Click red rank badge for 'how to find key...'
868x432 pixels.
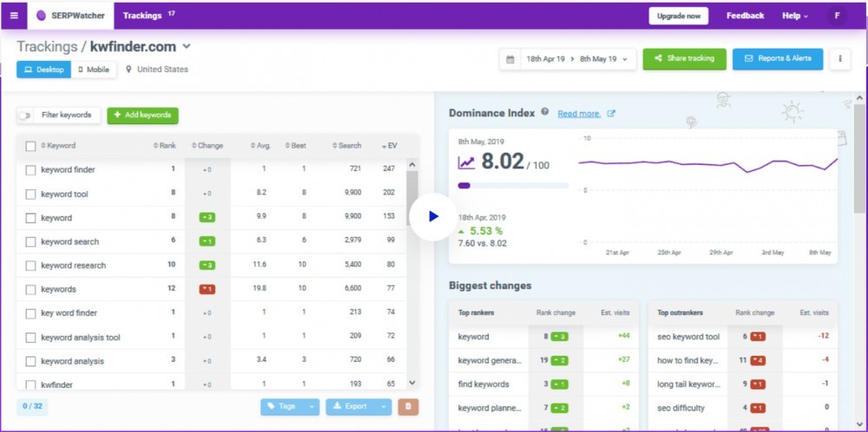tap(758, 361)
